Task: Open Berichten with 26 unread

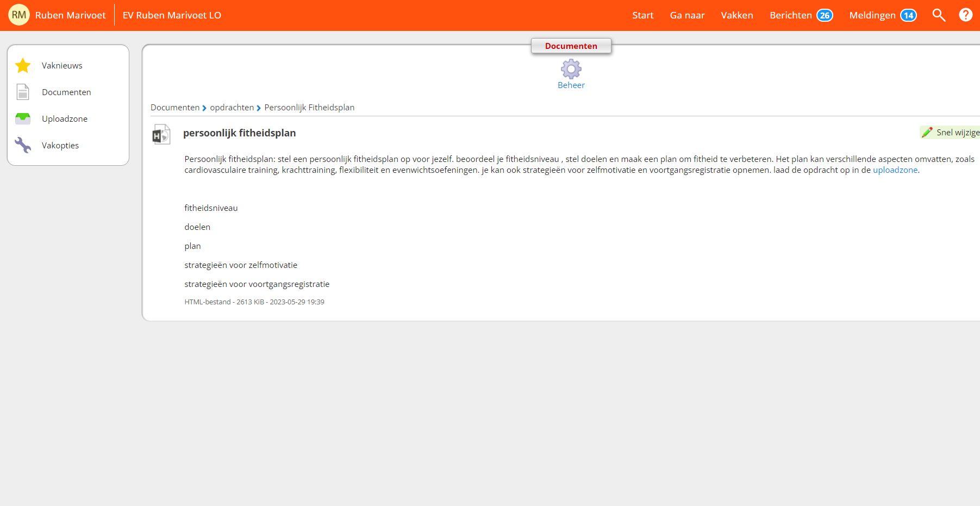Action: (x=801, y=15)
